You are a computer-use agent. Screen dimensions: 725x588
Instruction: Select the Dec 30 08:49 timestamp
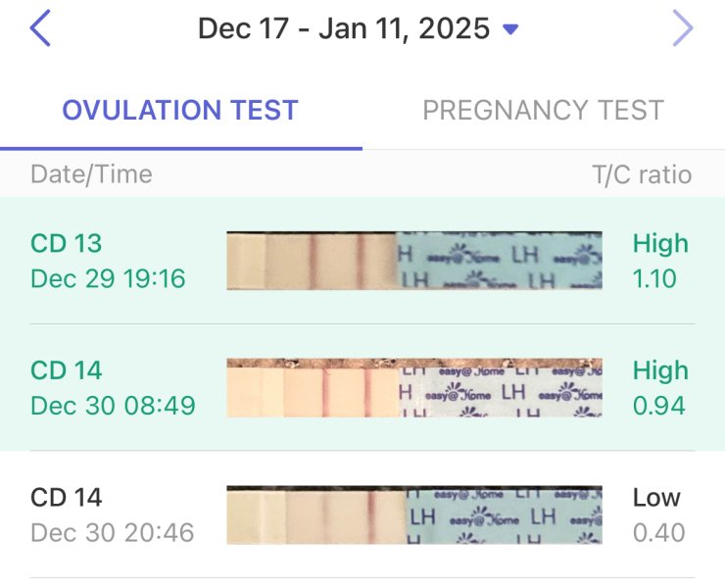tap(113, 405)
